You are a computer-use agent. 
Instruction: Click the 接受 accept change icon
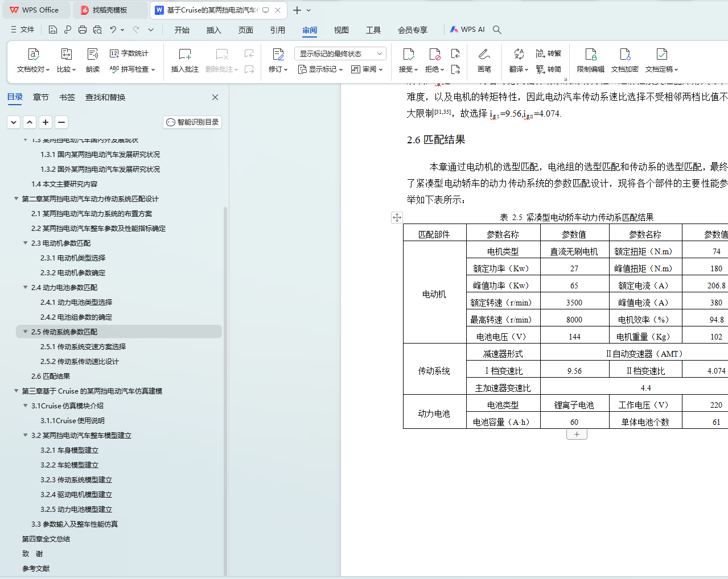pyautogui.click(x=408, y=54)
